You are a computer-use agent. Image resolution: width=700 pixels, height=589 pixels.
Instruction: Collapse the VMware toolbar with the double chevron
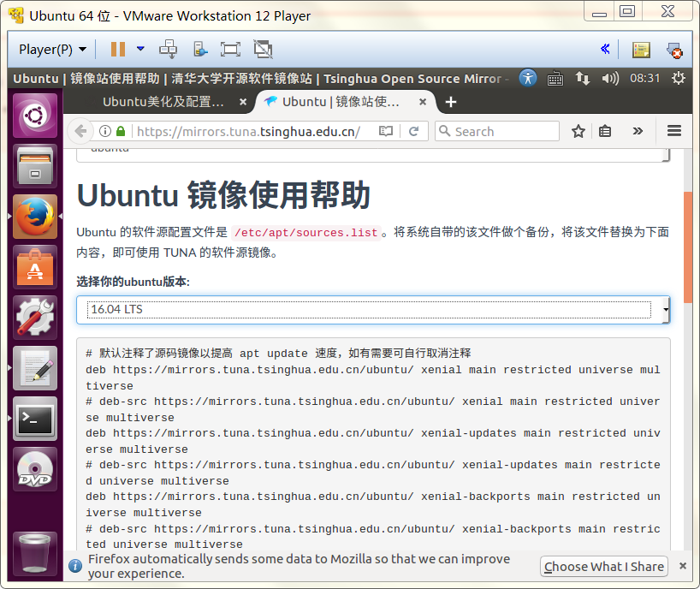coord(605,49)
